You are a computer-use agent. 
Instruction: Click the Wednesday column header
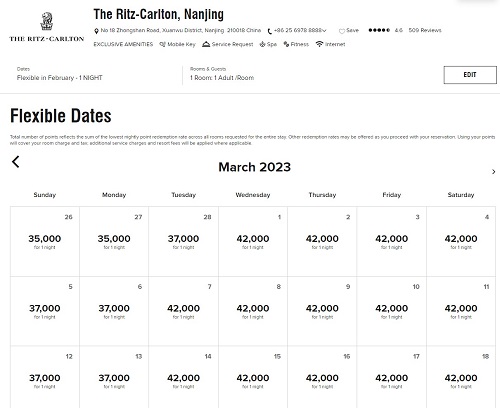[x=253, y=195]
